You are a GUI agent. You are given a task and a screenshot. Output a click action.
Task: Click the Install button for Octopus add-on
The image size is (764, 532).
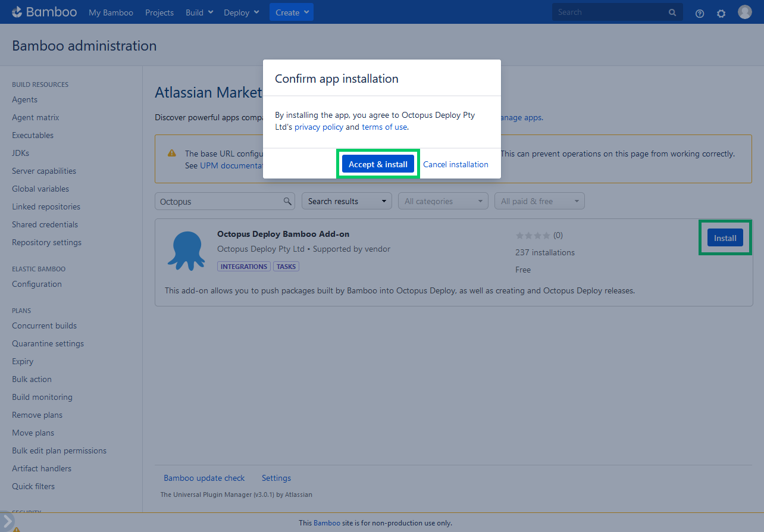725,238
